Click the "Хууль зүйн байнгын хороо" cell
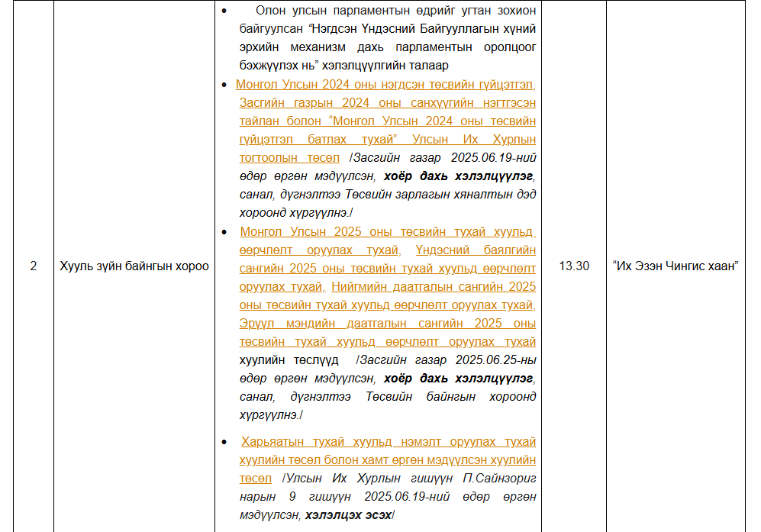 pos(134,266)
